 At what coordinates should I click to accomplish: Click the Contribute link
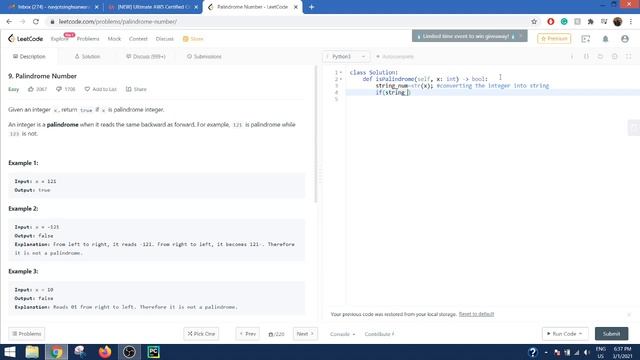click(x=379, y=334)
